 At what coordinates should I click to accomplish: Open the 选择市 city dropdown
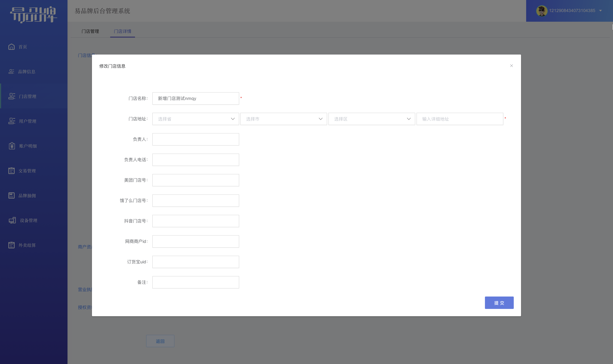[x=284, y=119]
